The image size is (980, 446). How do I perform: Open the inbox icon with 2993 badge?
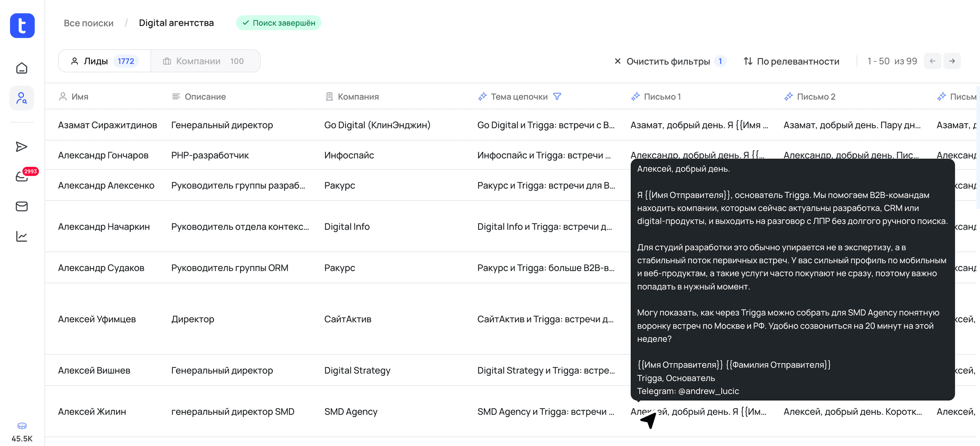point(22,177)
